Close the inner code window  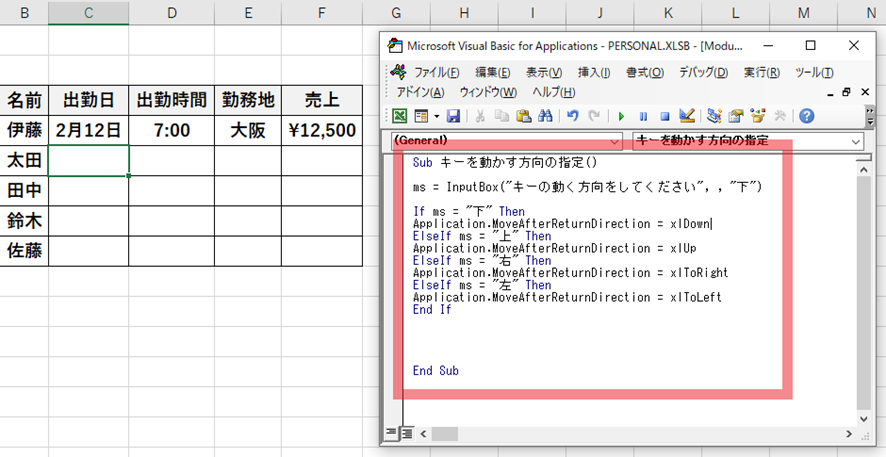coord(865,92)
